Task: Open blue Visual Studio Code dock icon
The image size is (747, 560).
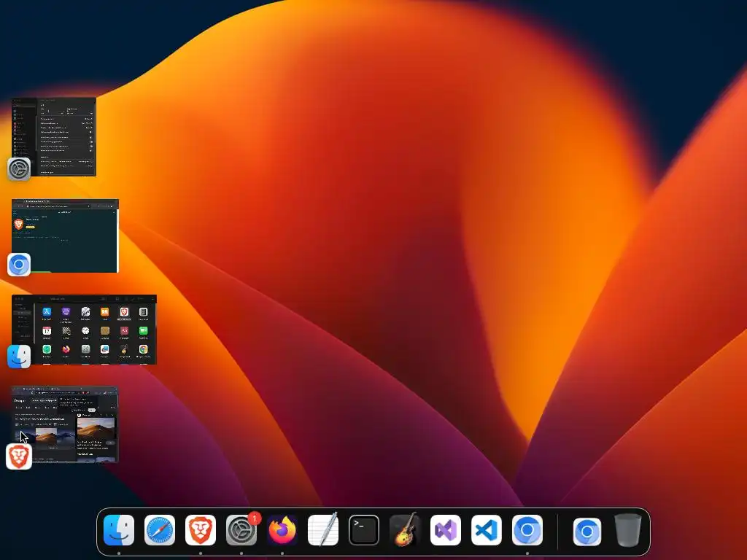Action: pyautogui.click(x=487, y=530)
